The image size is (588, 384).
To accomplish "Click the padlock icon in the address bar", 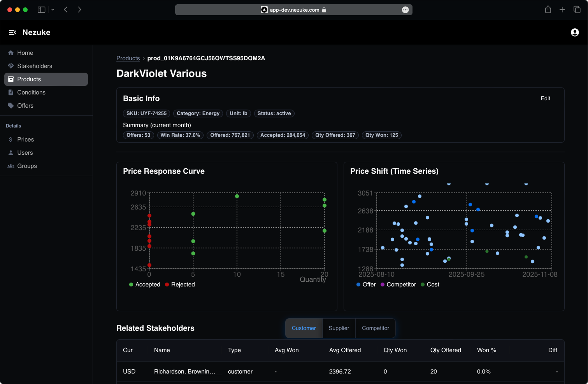I will click(324, 10).
